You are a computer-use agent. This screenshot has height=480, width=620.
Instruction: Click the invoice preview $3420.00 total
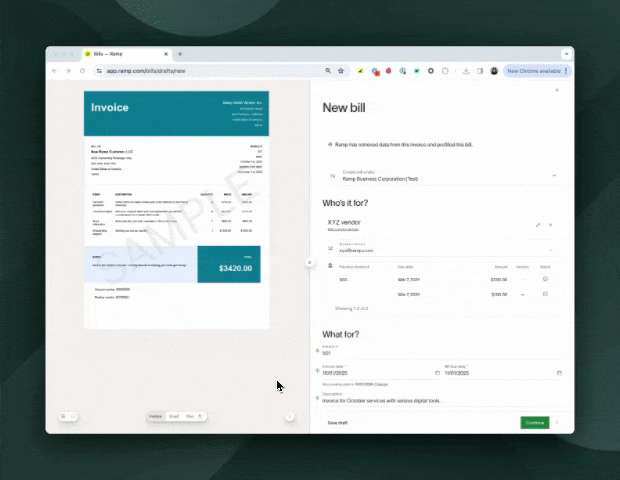coord(235,268)
